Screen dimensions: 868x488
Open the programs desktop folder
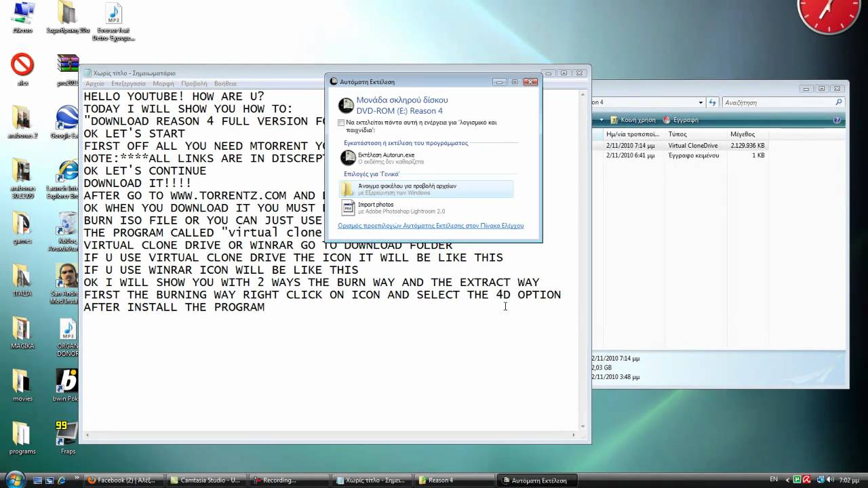point(22,438)
